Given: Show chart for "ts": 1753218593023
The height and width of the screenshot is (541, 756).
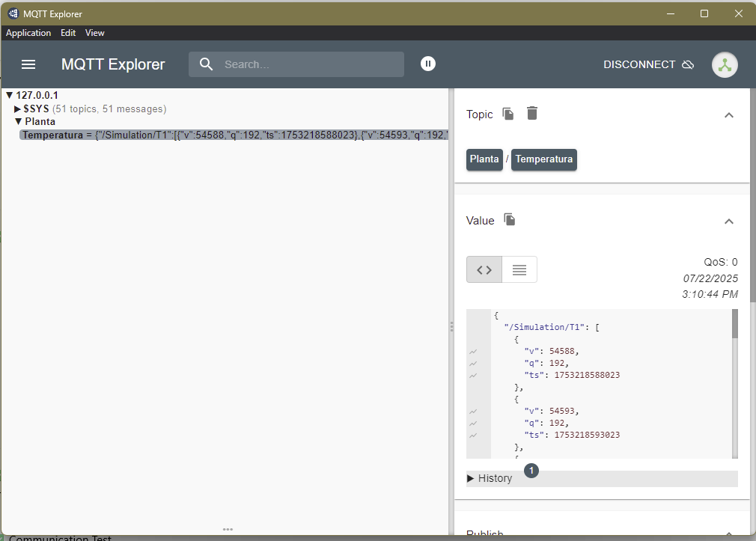Looking at the screenshot, I should [x=473, y=435].
